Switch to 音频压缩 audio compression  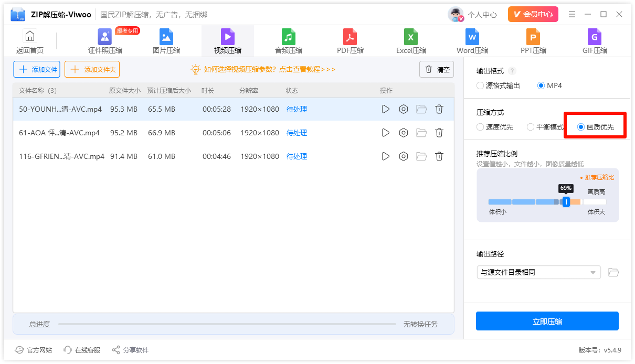[289, 41]
